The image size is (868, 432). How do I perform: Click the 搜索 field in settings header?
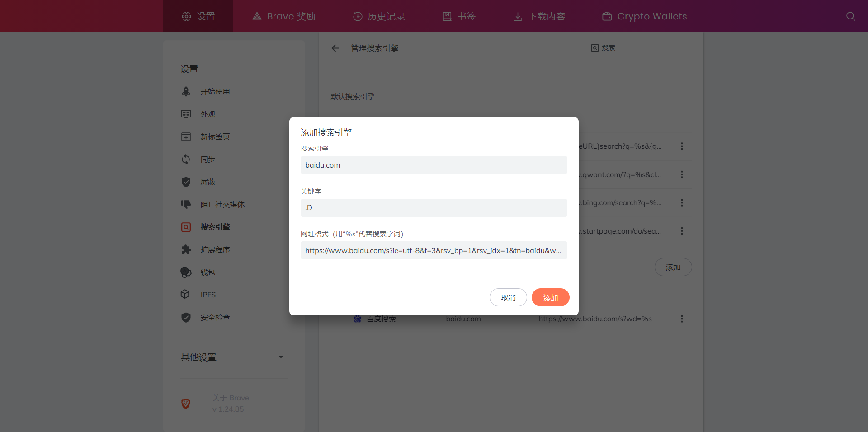(646, 48)
